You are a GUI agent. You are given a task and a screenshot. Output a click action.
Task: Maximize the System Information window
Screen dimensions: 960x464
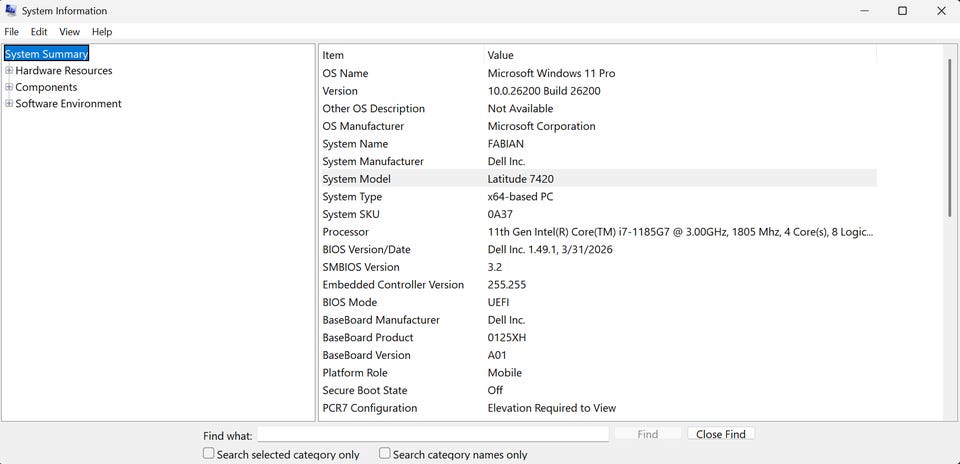pos(902,11)
